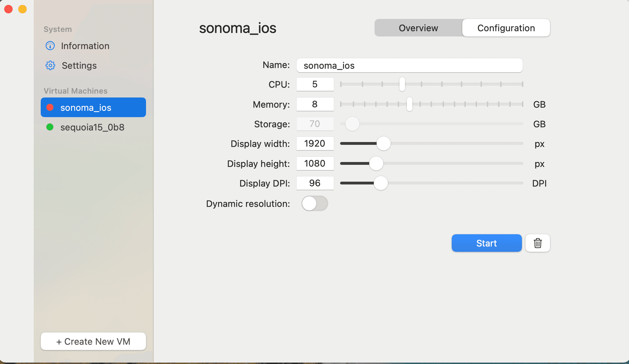Viewport: 629px width, 364px height.
Task: Switch to the Overview tab
Action: coord(418,28)
